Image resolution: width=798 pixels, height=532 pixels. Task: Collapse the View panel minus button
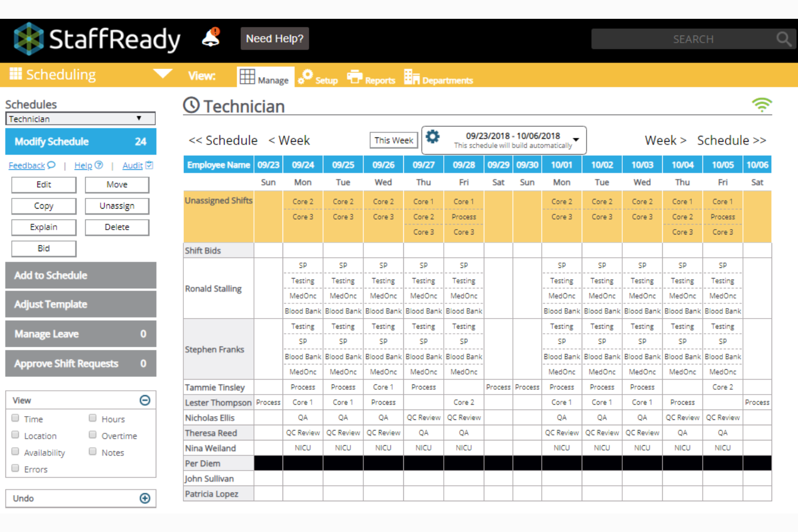(x=145, y=400)
